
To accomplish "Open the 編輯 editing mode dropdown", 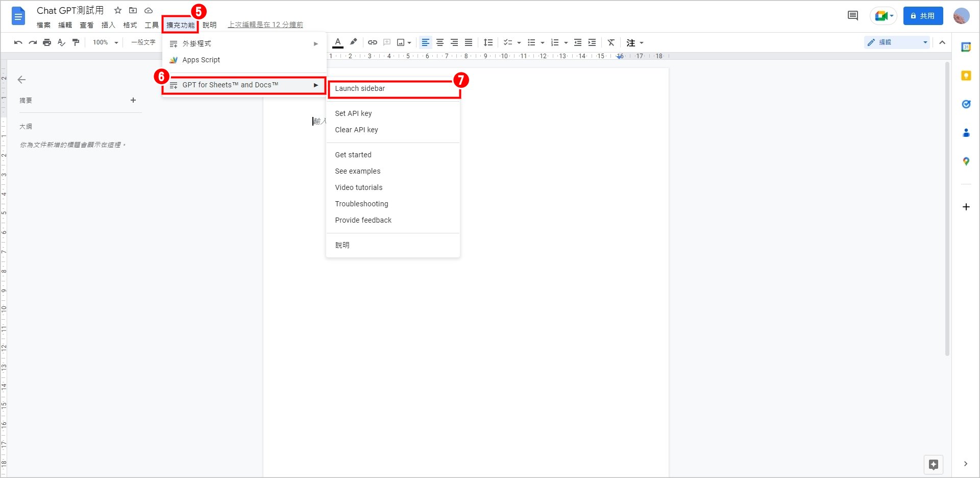I will tap(897, 42).
